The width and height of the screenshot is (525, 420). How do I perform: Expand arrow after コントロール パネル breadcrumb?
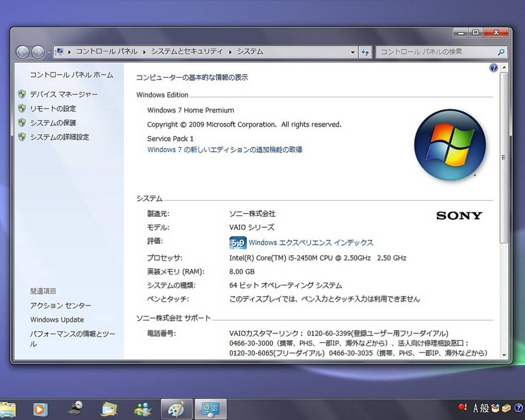[144, 52]
